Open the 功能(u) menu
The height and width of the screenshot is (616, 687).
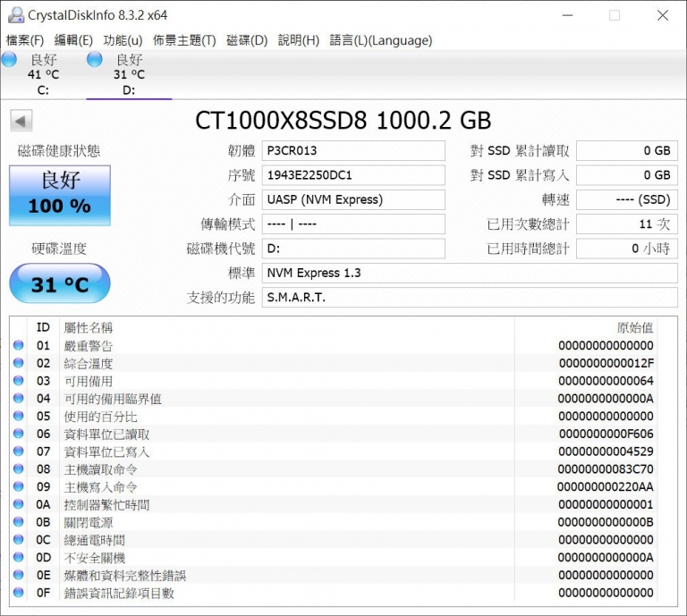tap(123, 41)
